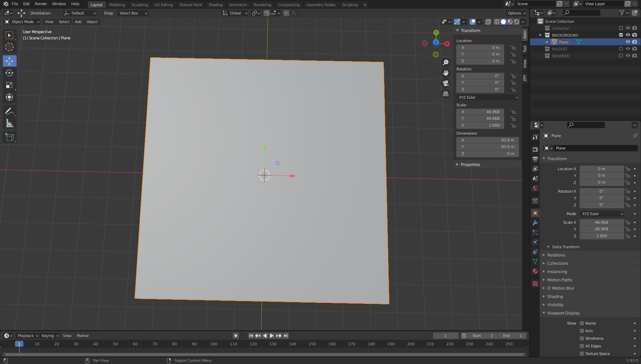641x364 pixels.
Task: Open the Modifier properties wrench tab
Action: tap(535, 223)
